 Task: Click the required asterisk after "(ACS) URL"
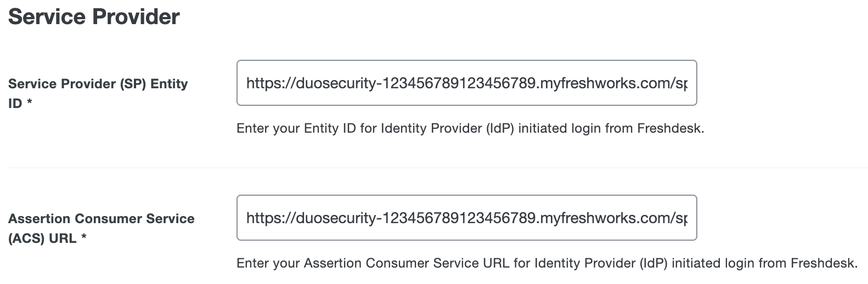point(84,238)
